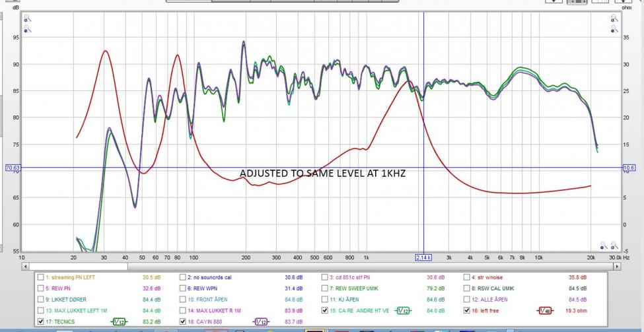Screen dimensions: 644x332
Task: Uncheck the 18: CAYIN 880 trace
Action: [x=183, y=321]
